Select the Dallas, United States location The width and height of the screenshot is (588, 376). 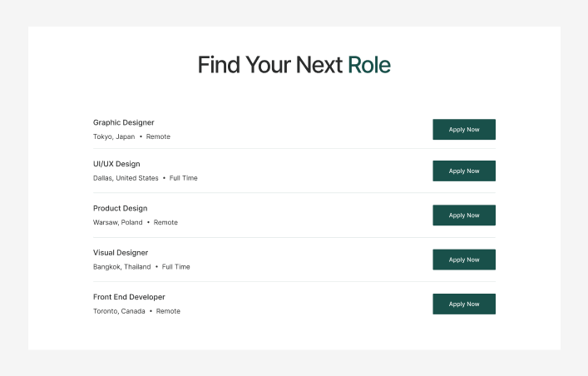click(126, 178)
